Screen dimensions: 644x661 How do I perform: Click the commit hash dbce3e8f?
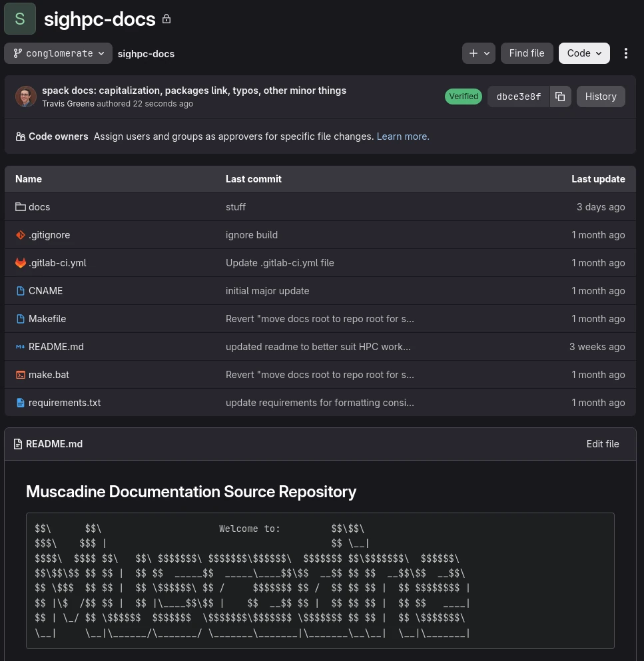519,97
